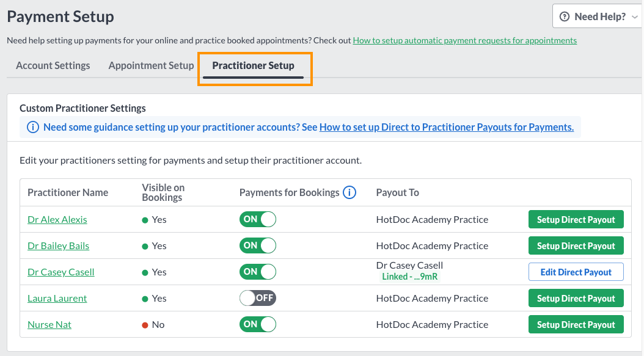
Task: Toggle Dr Bailey Bails payments switch
Action: pyautogui.click(x=258, y=245)
